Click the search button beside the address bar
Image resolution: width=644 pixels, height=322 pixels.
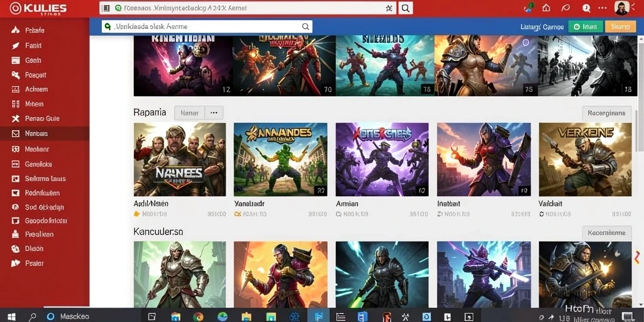(x=406, y=8)
